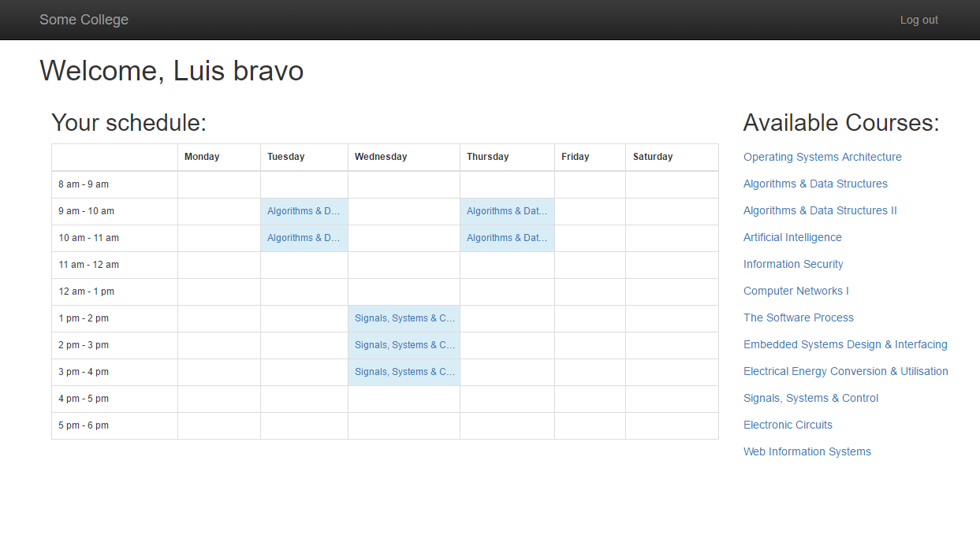Open Web Information Systems course
The height and width of the screenshot is (546, 980).
(807, 451)
